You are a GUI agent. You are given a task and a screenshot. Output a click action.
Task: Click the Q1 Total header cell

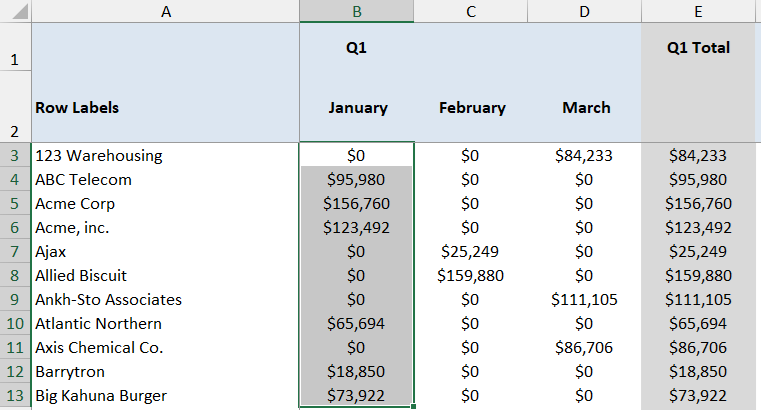[x=698, y=47]
